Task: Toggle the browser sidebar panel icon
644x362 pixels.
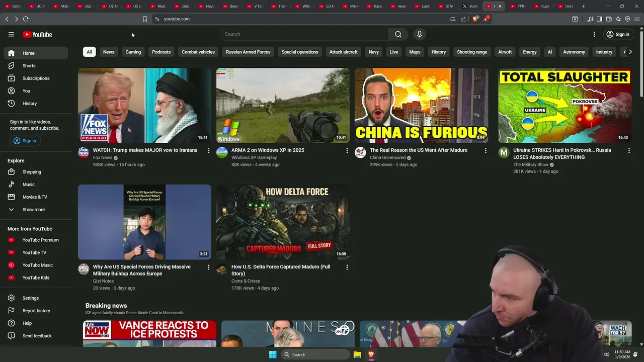Action: point(599,19)
